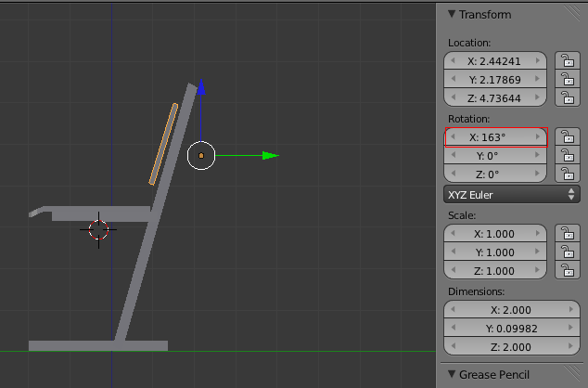Click the 3D cursor crosshair in viewport
The image size is (588, 388).
(98, 229)
